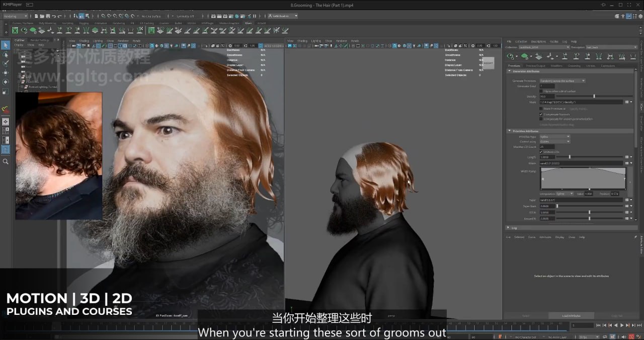Collapse the Generator Attributes section
The width and height of the screenshot is (644, 340).
tap(509, 71)
